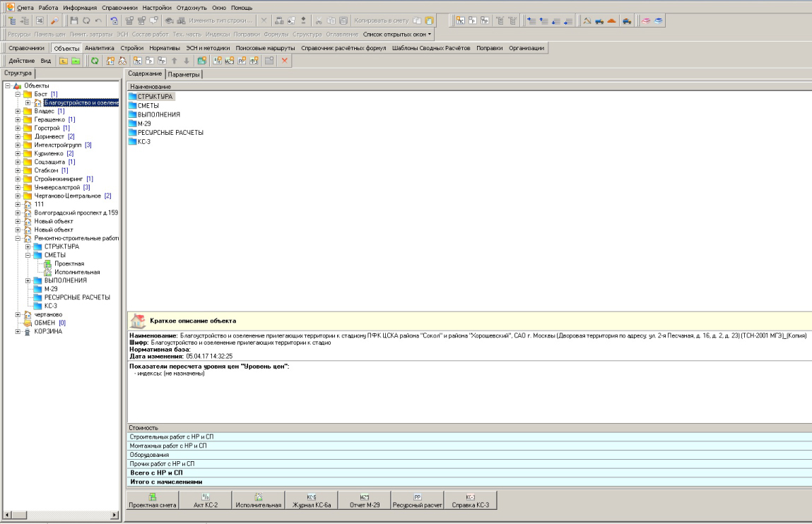Select the Нормативы tab

(x=165, y=48)
